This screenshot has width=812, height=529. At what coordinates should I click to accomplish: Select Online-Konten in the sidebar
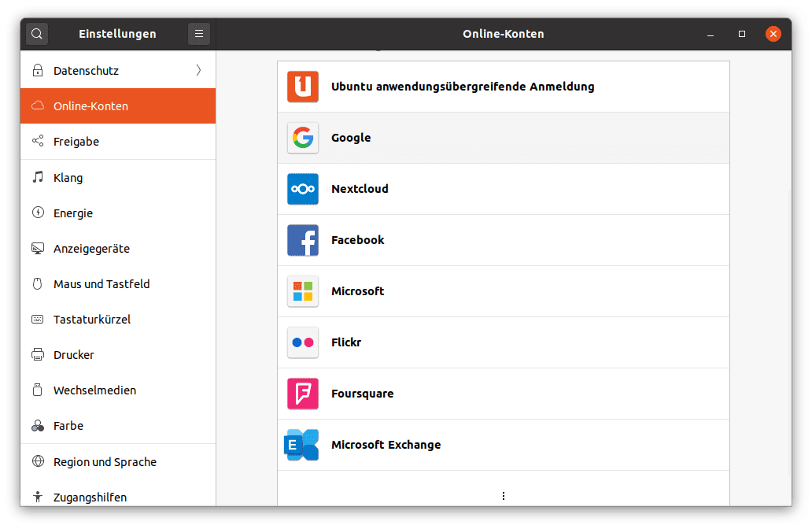(118, 106)
